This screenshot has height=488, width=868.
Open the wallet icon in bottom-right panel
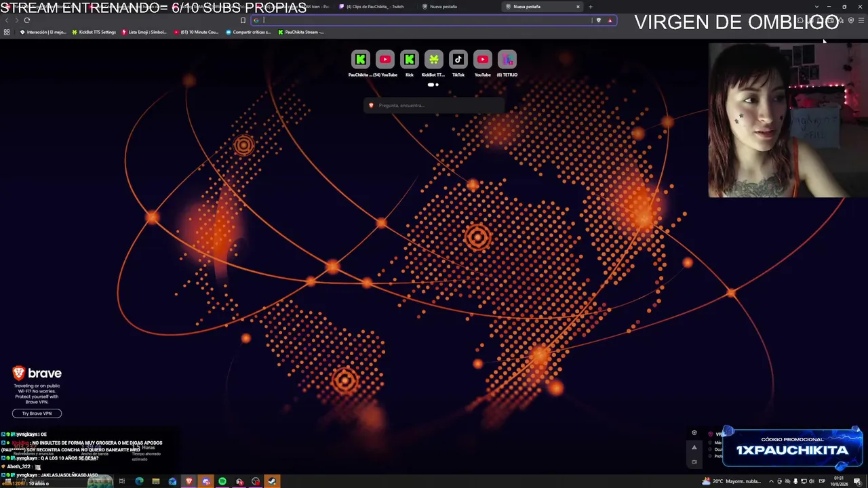(x=694, y=462)
